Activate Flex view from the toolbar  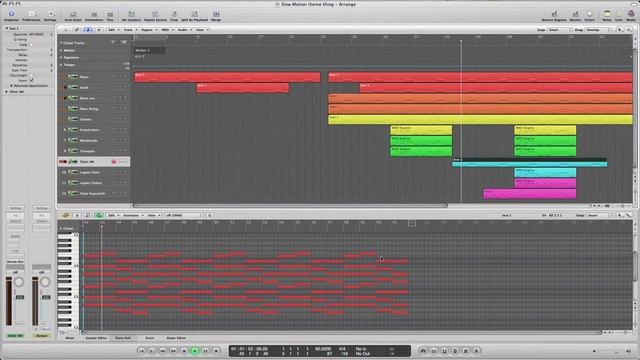tap(110, 16)
